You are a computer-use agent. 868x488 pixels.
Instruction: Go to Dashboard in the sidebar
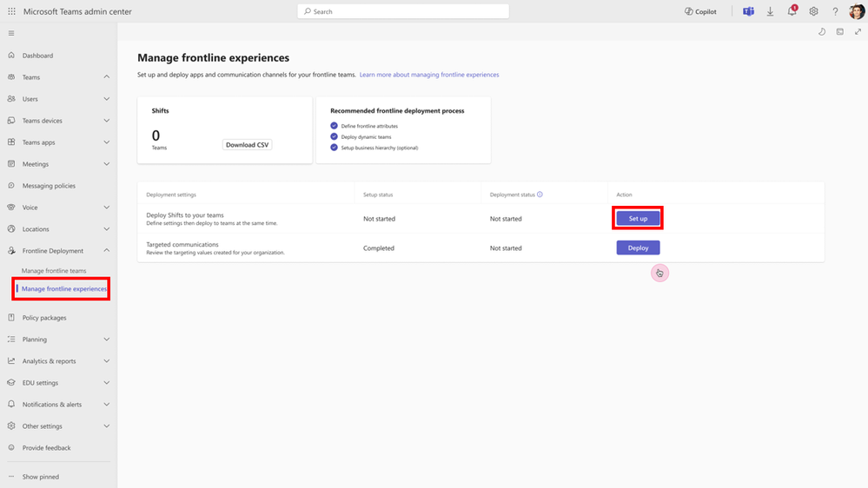[x=37, y=56]
